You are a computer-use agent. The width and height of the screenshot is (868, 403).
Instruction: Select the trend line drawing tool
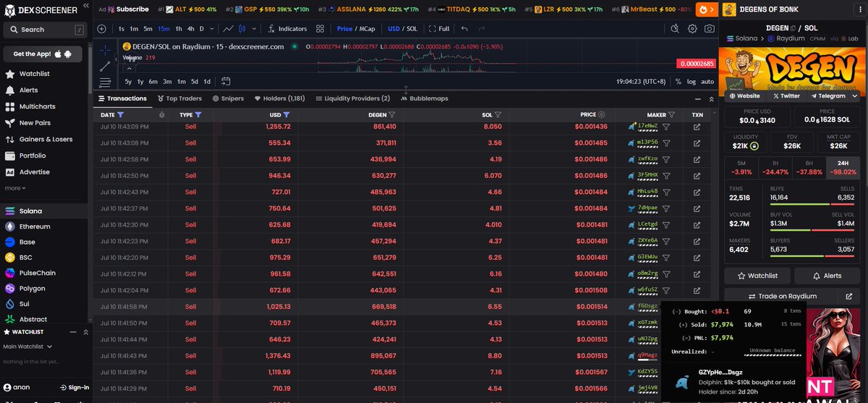(x=106, y=66)
